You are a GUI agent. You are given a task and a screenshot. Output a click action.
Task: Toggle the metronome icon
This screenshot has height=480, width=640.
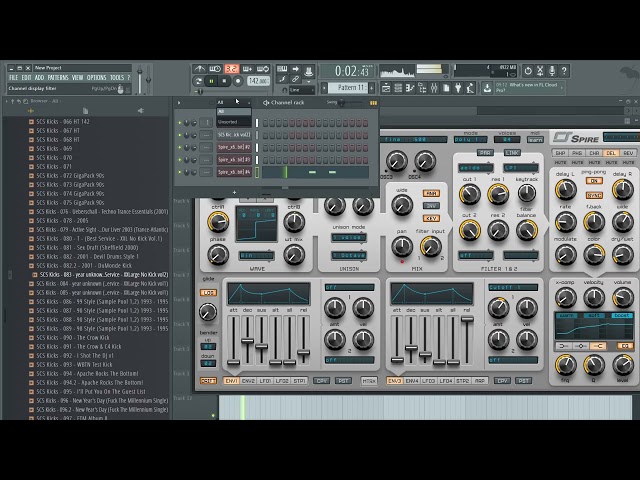tap(199, 69)
